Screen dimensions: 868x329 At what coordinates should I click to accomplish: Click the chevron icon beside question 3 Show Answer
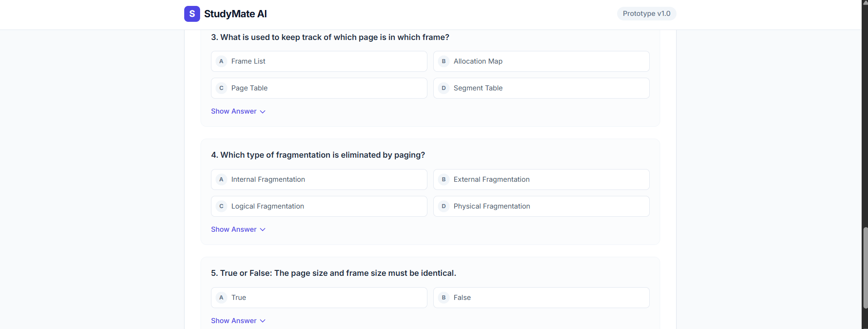point(263,112)
